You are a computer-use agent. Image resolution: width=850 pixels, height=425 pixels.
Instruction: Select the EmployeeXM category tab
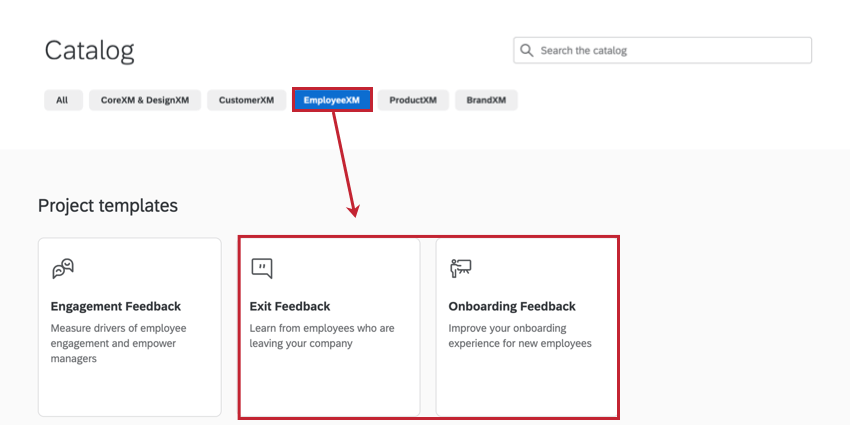point(332,100)
